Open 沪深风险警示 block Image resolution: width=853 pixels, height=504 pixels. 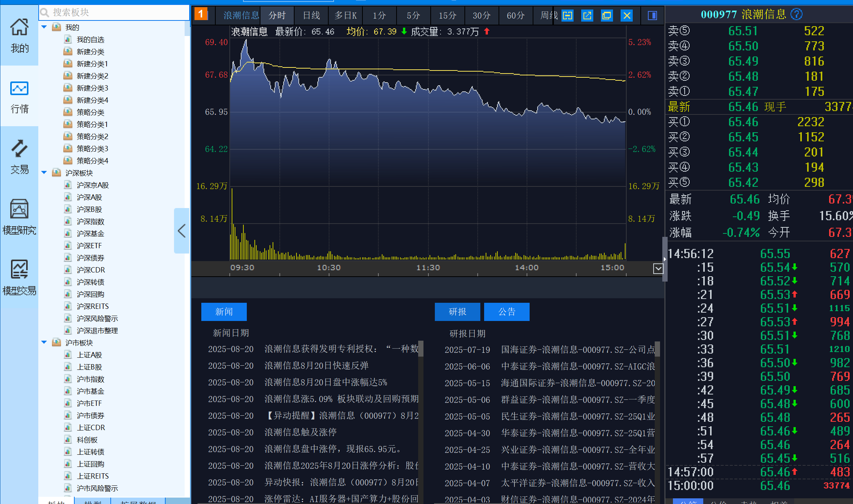(x=97, y=318)
